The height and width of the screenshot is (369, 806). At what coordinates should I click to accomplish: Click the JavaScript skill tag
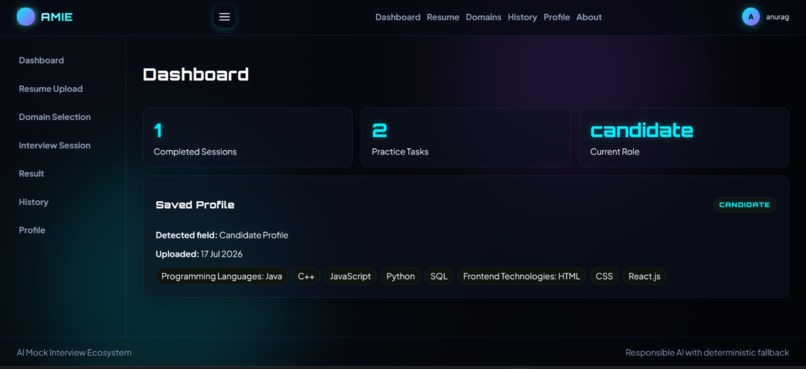350,276
